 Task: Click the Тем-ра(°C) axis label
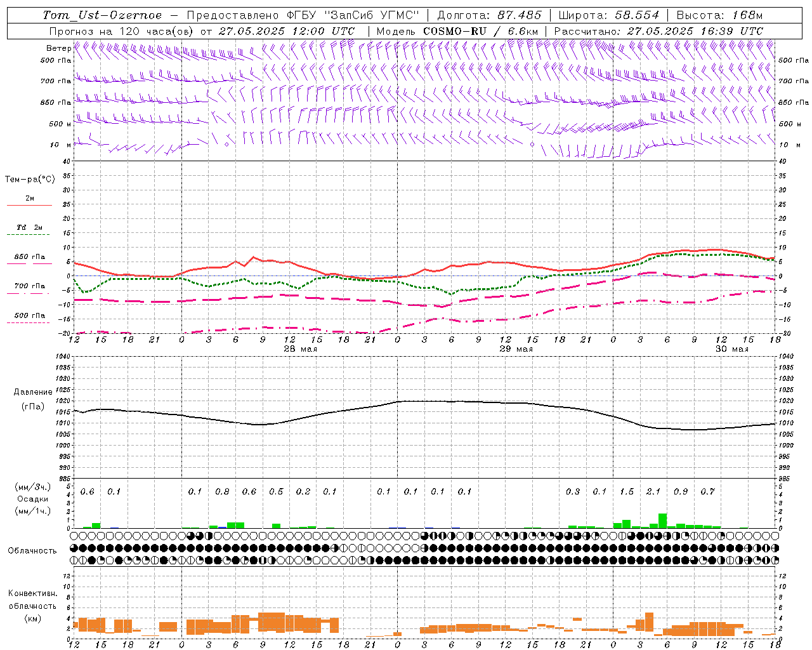(x=30, y=180)
